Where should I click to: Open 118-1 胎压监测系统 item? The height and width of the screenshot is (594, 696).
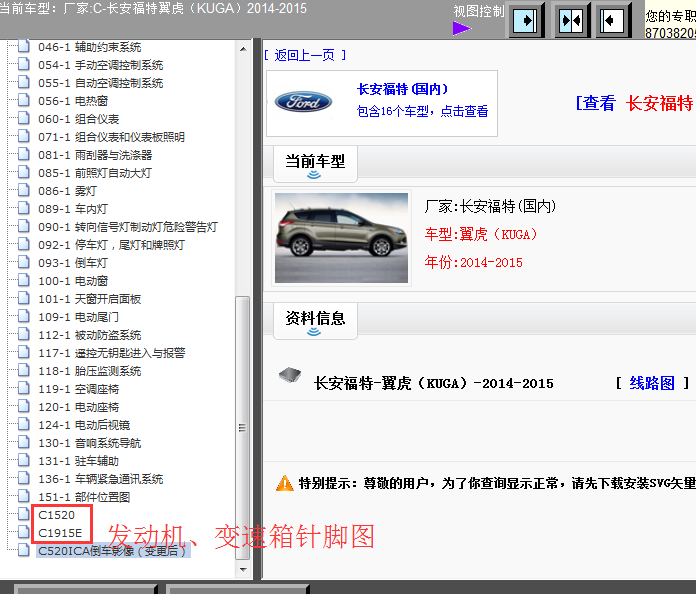[89, 371]
